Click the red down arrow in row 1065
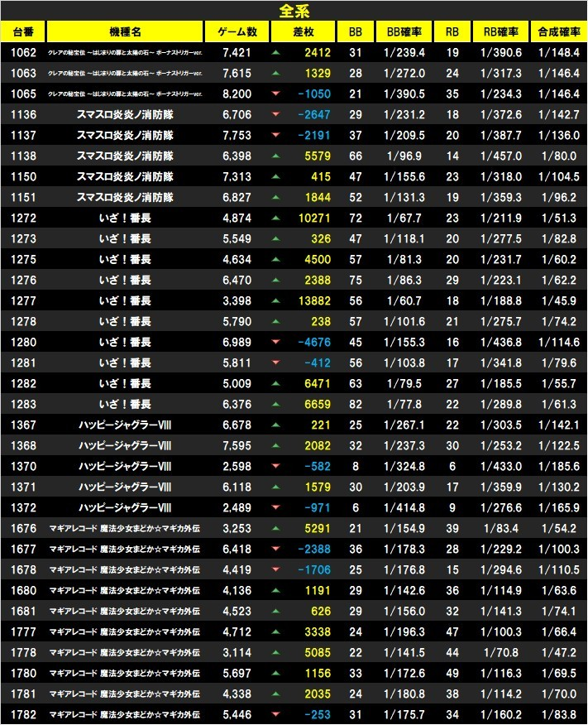 click(275, 94)
